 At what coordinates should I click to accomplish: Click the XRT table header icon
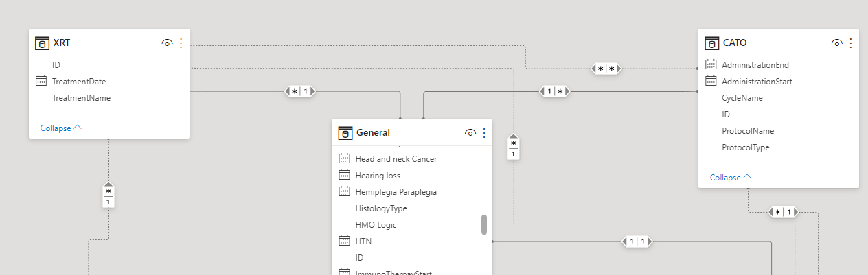point(43,43)
